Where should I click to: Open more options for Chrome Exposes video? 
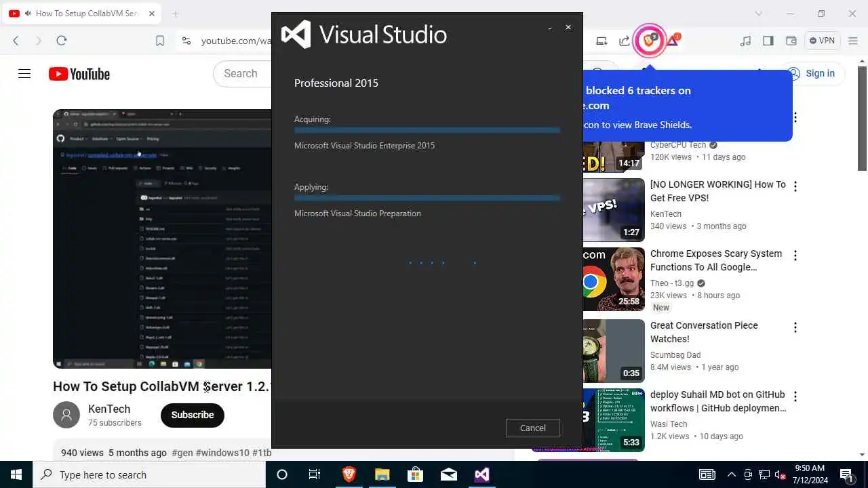[795, 256]
